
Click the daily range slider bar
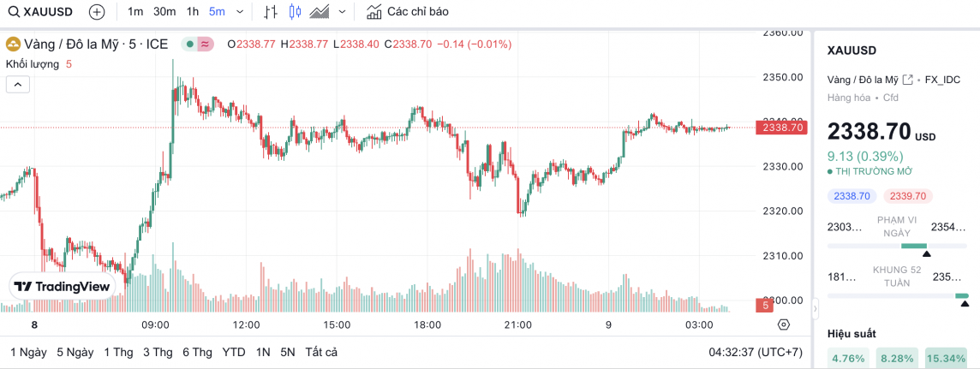click(897, 247)
